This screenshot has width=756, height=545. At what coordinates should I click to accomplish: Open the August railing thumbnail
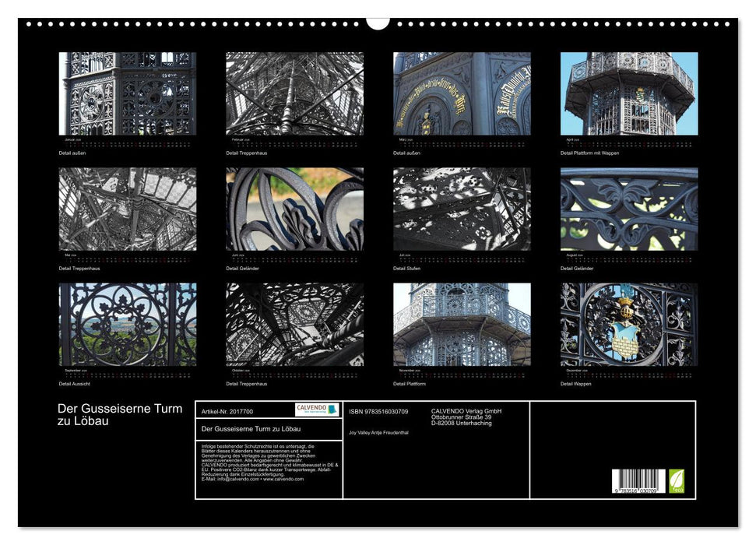tap(629, 209)
